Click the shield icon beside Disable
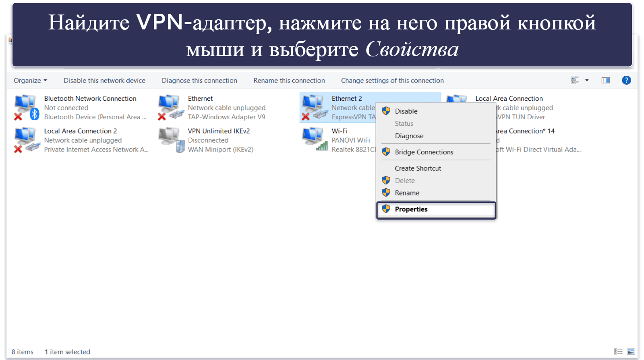The height and width of the screenshot is (360, 644). (386, 111)
